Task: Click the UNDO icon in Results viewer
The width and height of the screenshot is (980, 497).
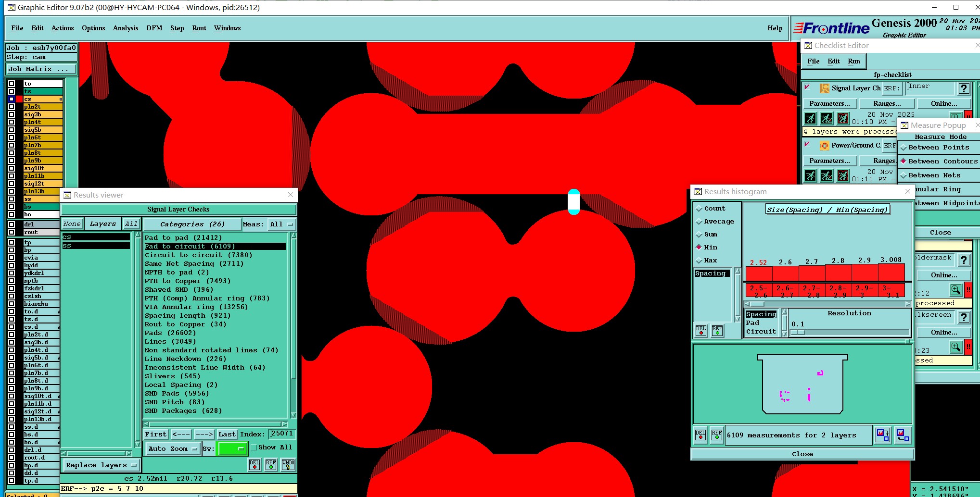Action: (x=288, y=464)
